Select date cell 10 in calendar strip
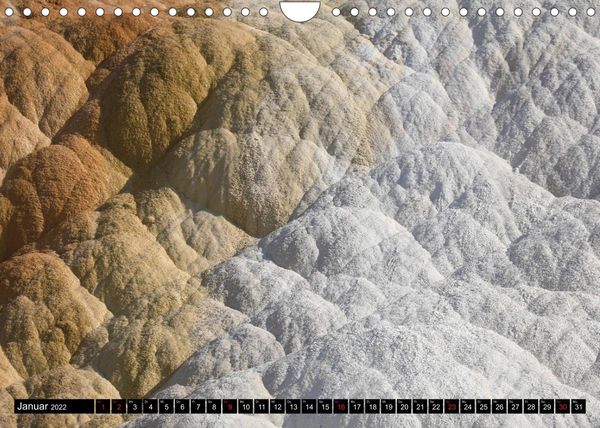The image size is (600, 428). pos(246,407)
